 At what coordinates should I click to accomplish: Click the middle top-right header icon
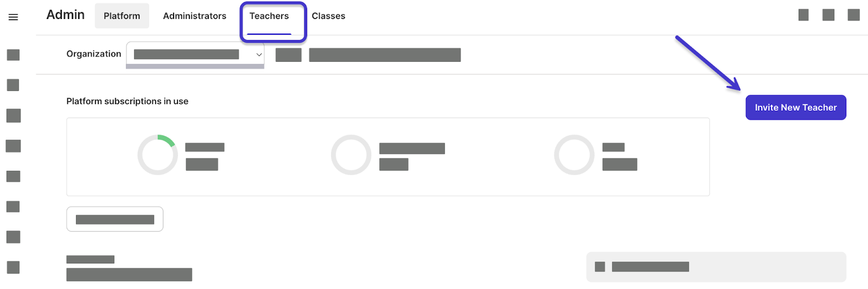[x=828, y=15]
